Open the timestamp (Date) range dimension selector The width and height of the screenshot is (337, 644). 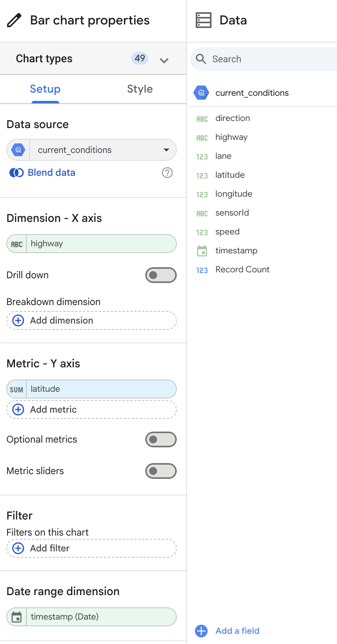[101, 617]
